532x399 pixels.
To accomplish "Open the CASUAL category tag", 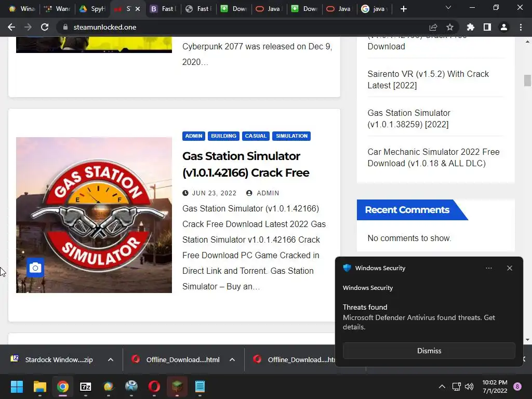I will click(x=256, y=136).
